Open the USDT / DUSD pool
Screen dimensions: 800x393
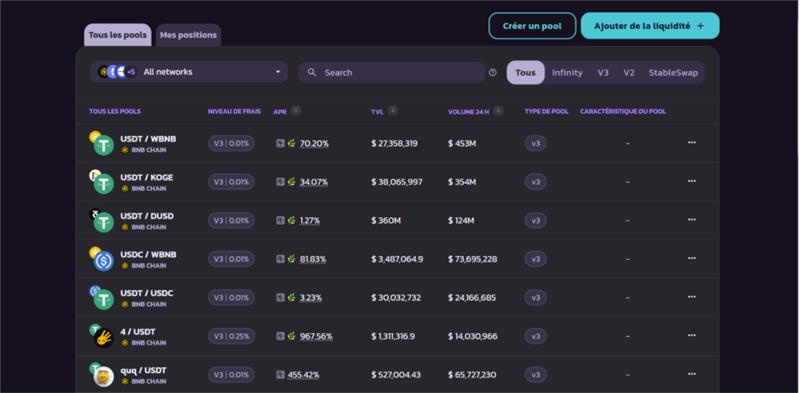click(147, 216)
